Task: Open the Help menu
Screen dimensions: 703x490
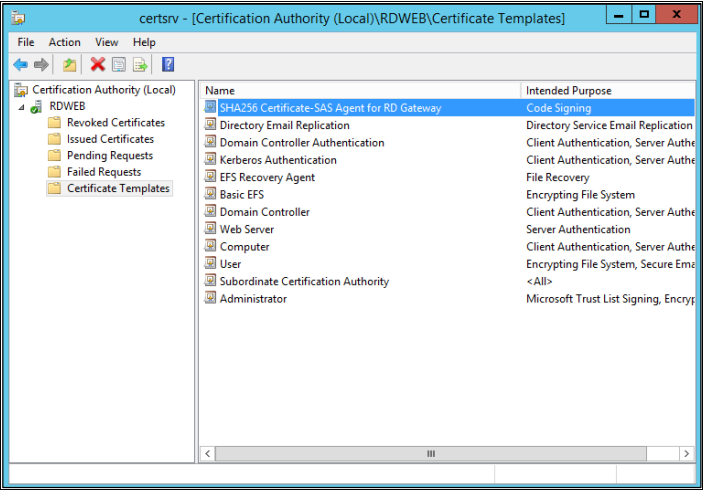Action: [144, 42]
